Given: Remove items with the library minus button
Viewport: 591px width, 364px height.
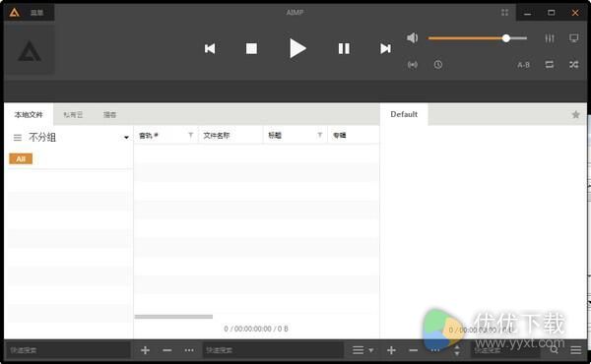Looking at the screenshot, I should [x=167, y=350].
